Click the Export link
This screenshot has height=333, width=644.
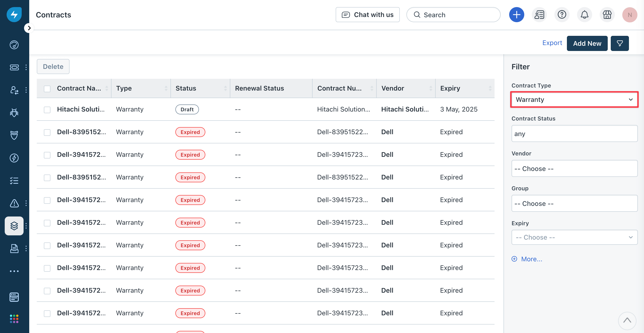(x=552, y=43)
